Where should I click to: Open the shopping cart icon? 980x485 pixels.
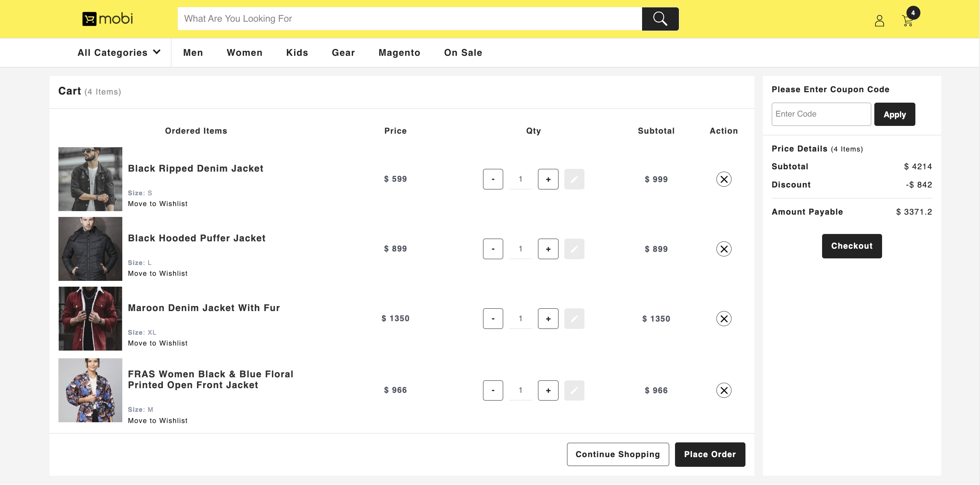(x=907, y=21)
